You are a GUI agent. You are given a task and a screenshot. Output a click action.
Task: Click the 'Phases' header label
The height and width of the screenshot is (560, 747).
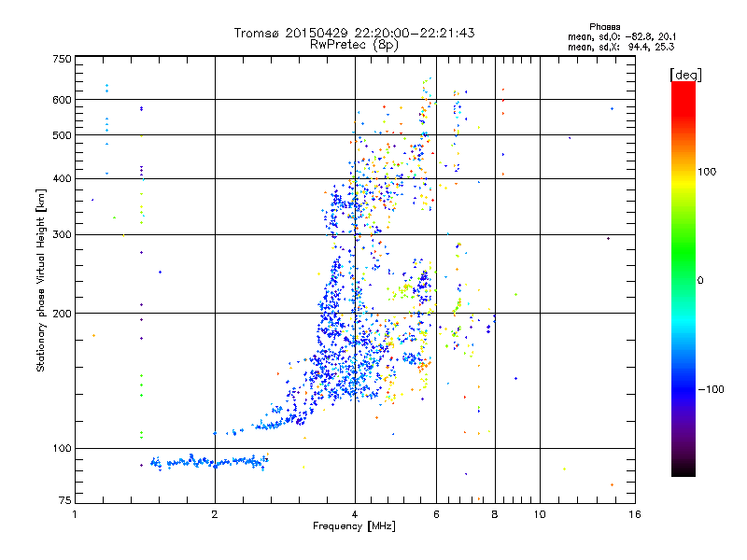604,27
